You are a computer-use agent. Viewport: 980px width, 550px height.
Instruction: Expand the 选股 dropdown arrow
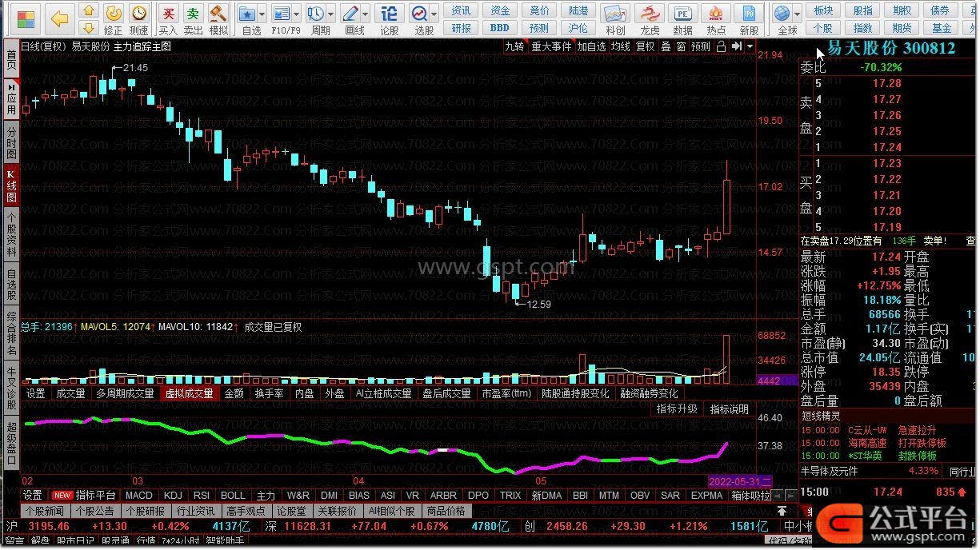click(434, 14)
